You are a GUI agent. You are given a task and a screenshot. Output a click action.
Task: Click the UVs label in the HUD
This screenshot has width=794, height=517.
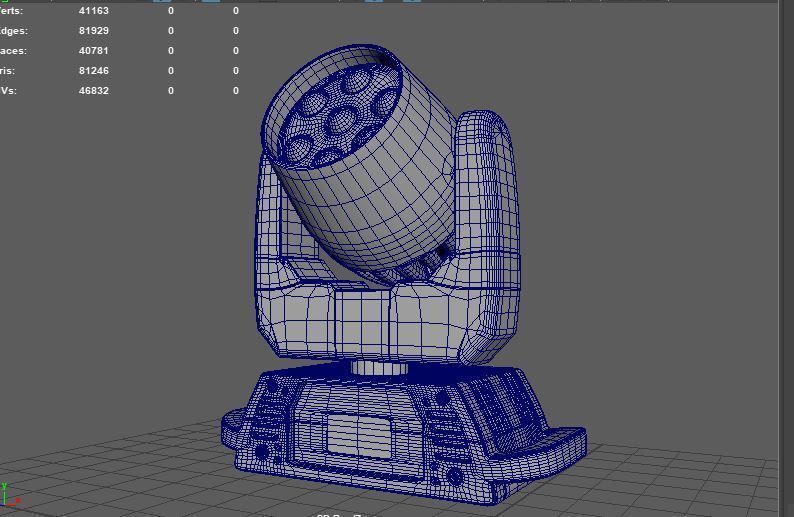coord(9,91)
